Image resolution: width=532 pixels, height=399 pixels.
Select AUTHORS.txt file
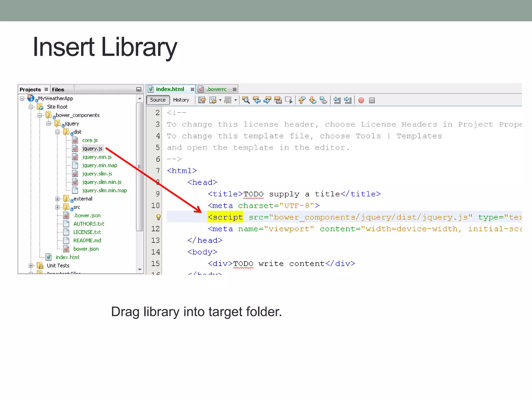[x=89, y=224]
